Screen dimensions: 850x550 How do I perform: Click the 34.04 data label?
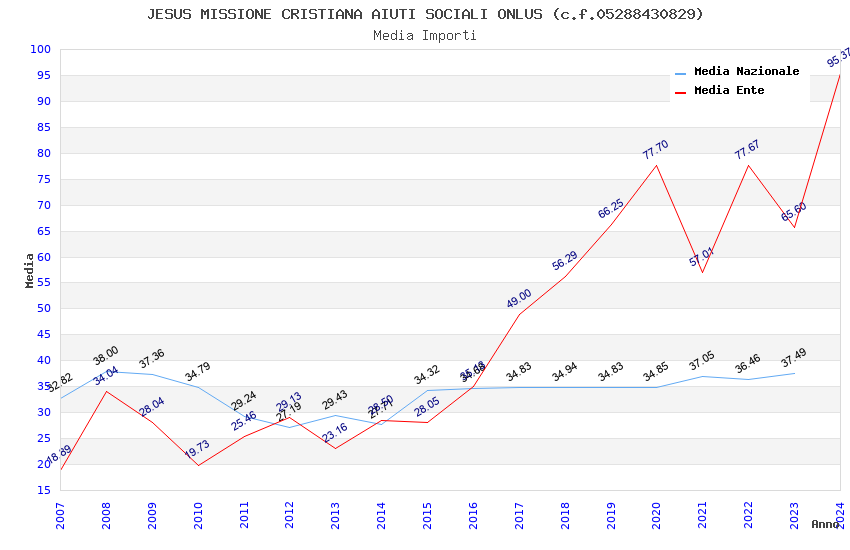(x=105, y=376)
